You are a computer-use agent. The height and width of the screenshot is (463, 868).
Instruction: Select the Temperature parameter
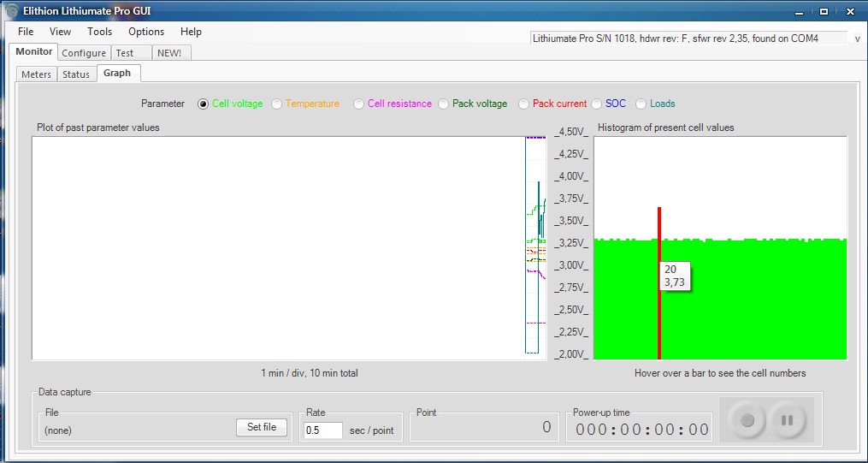(305, 104)
